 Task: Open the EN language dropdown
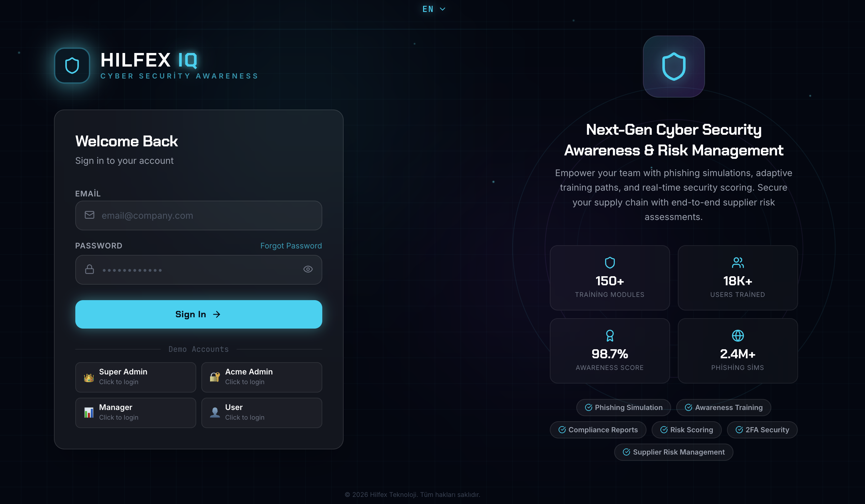click(433, 9)
